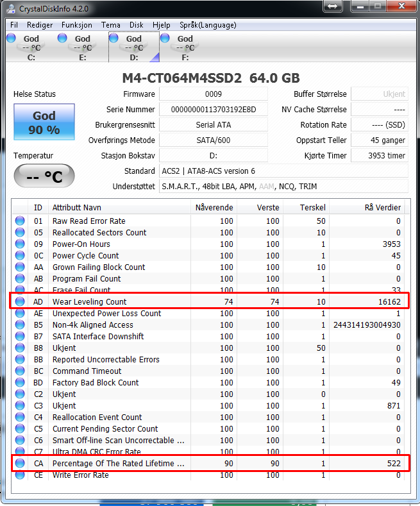Click raw value 522 in CA row
The image size is (420, 506).
click(394, 464)
